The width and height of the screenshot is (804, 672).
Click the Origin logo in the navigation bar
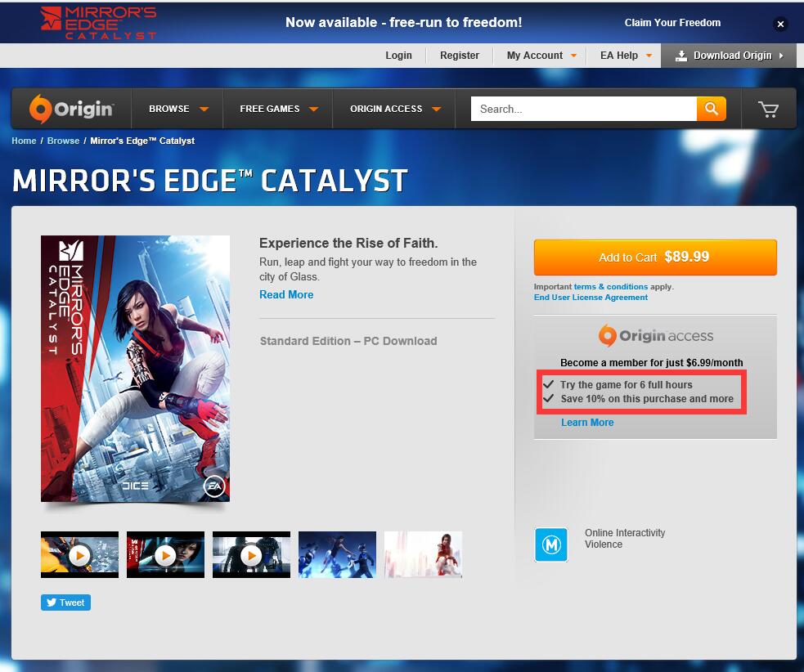[x=71, y=109]
